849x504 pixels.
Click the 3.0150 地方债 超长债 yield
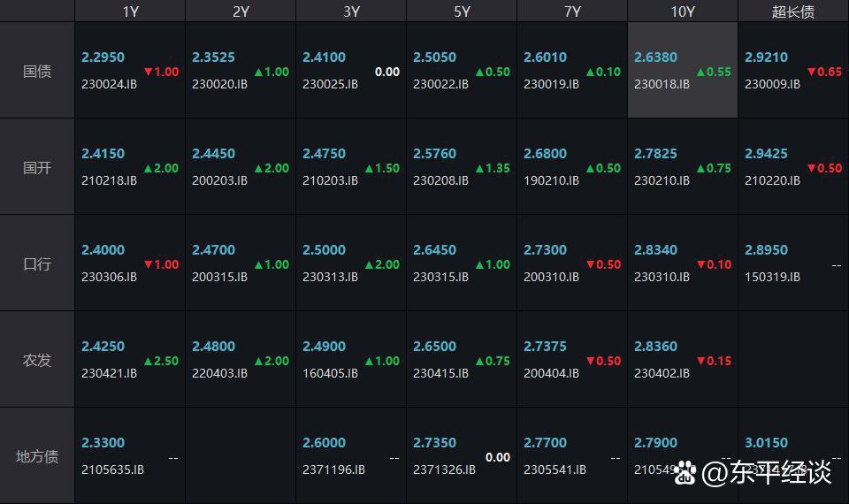tap(766, 443)
